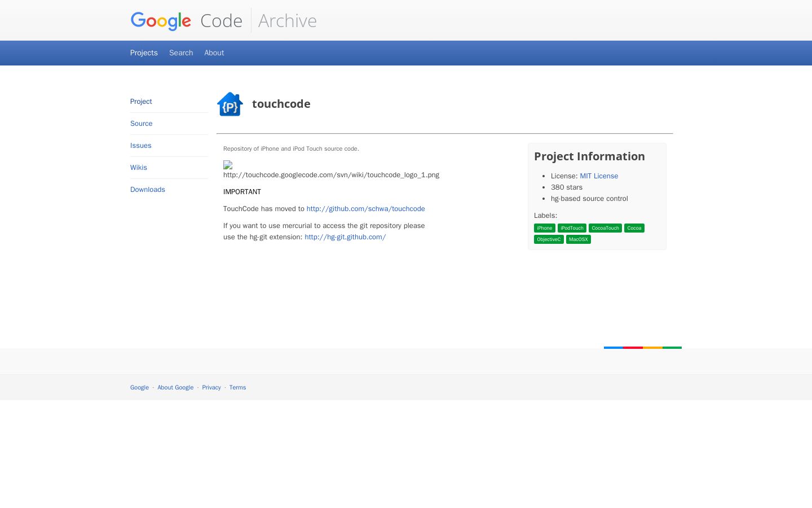Open the About navigation item
The width and height of the screenshot is (812, 508).
tap(214, 52)
